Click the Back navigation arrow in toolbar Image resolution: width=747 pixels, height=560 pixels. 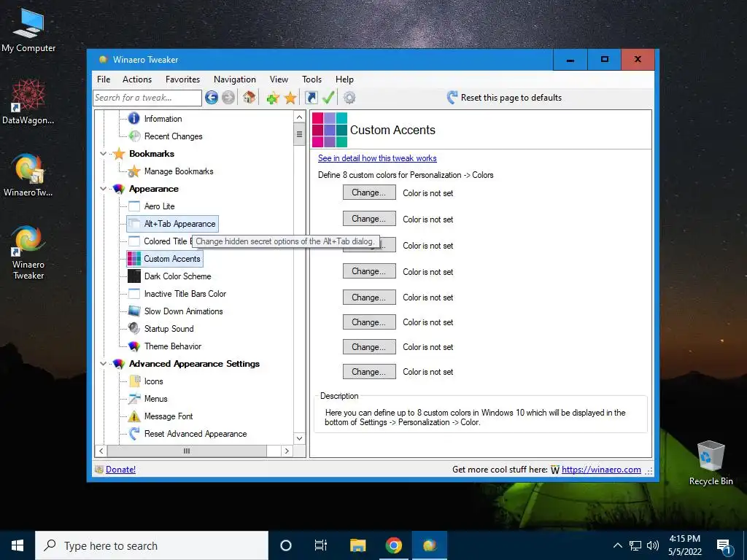(x=212, y=98)
